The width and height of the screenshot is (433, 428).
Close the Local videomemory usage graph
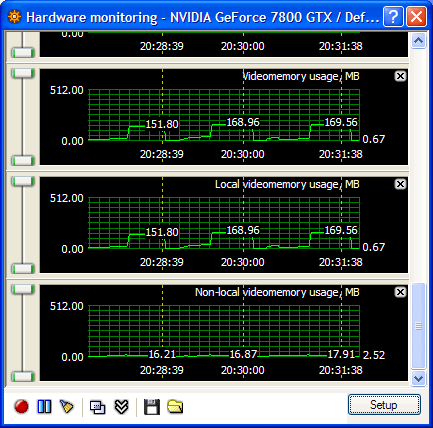(x=400, y=184)
